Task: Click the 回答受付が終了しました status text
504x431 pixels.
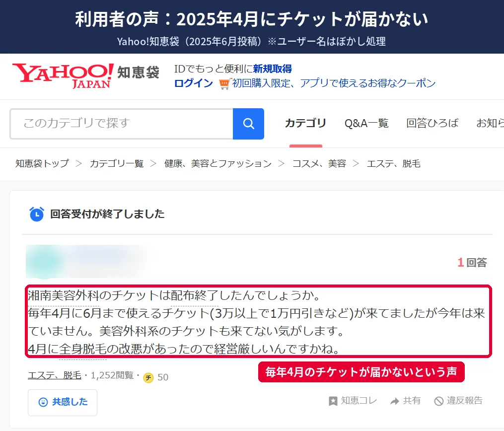Action: (107, 214)
